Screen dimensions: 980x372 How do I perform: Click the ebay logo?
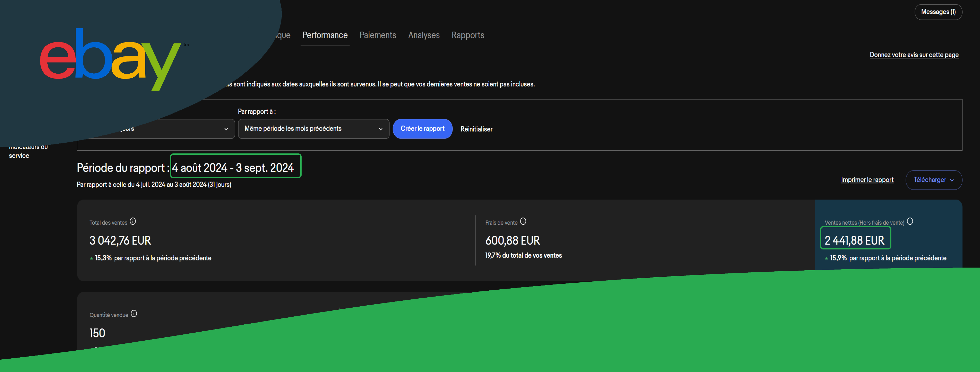point(110,59)
